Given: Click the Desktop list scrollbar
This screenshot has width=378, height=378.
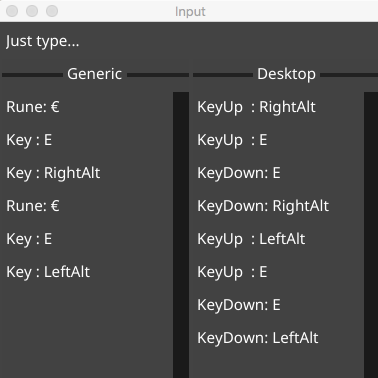Looking at the screenshot, I should click(x=371, y=235).
